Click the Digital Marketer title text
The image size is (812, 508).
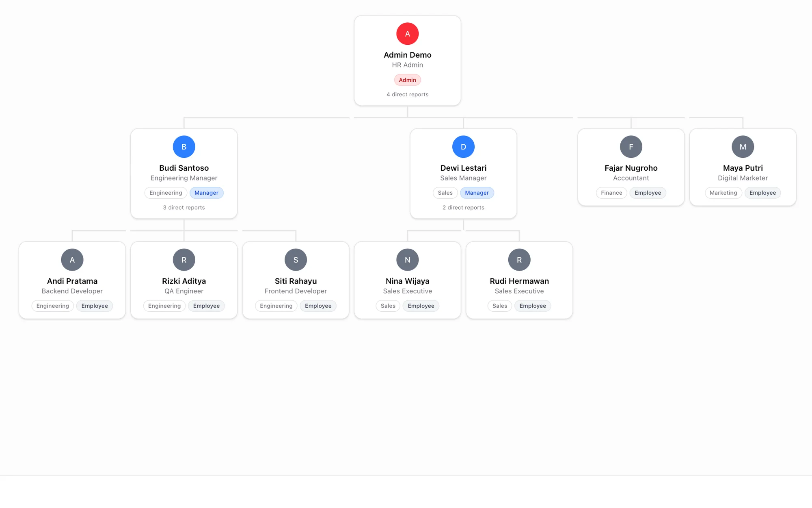point(743,178)
